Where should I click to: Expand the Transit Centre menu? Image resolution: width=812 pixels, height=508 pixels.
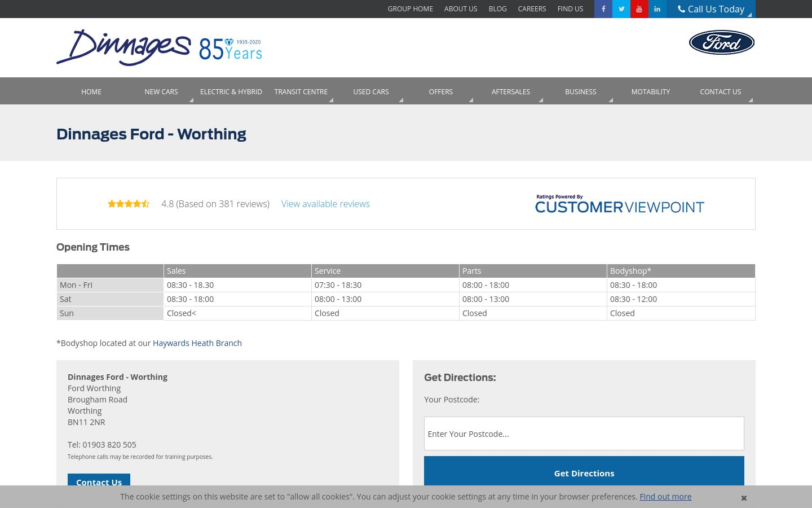(x=301, y=91)
